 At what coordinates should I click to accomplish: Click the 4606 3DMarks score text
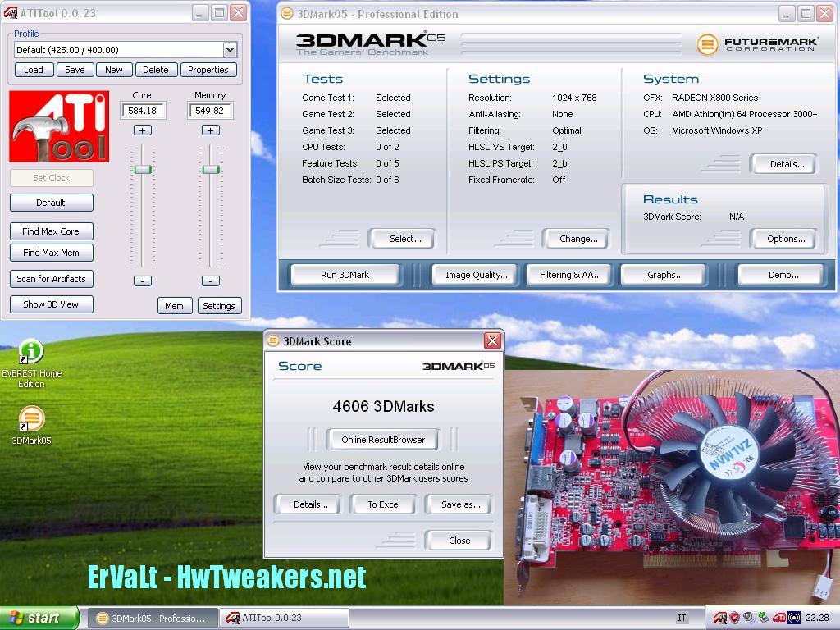click(x=383, y=406)
